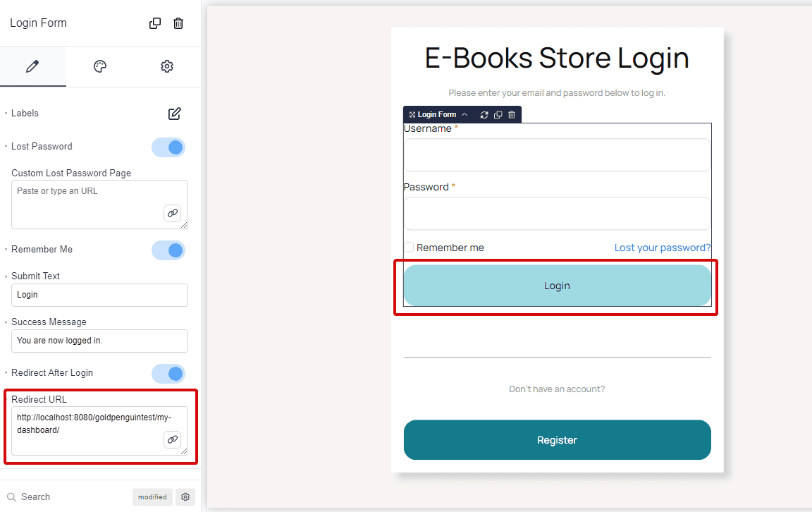Click the Register button
Screen dimensions: 812x512
click(x=557, y=440)
